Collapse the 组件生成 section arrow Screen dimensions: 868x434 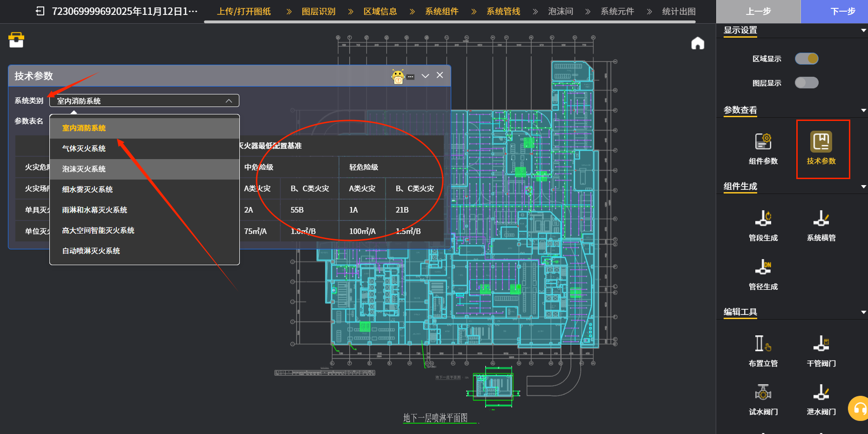(x=863, y=187)
